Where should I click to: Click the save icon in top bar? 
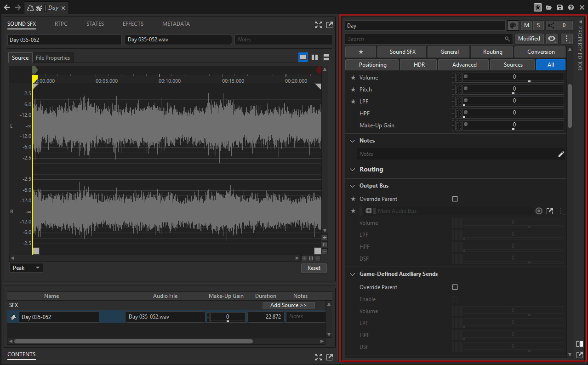(559, 7)
